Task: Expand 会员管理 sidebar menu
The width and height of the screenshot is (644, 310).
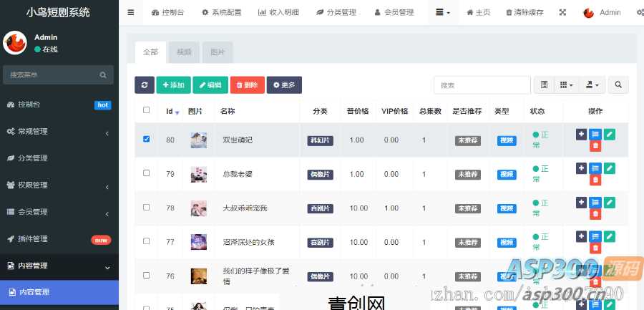Action: tap(59, 212)
